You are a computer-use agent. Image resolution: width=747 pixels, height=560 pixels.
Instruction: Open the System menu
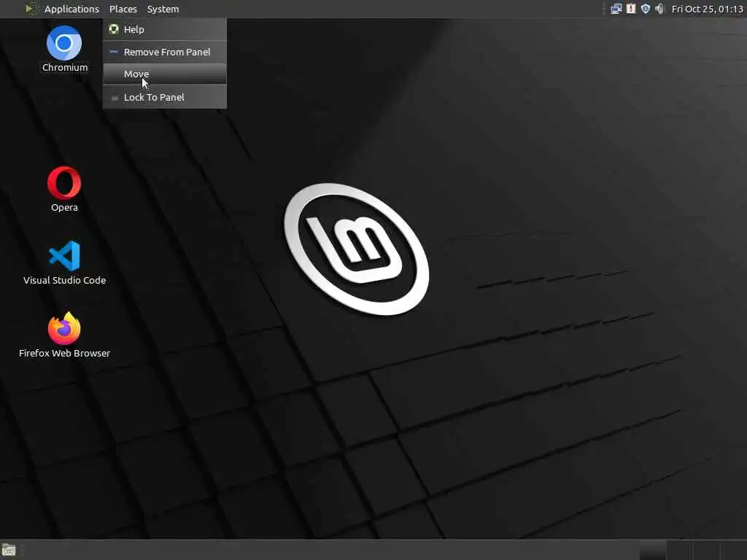[x=163, y=9]
